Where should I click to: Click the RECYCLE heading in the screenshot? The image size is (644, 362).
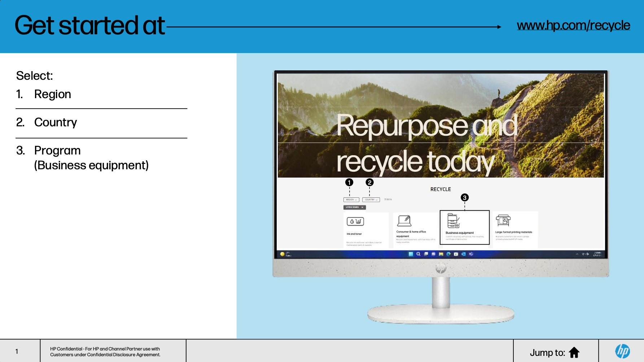click(x=441, y=189)
